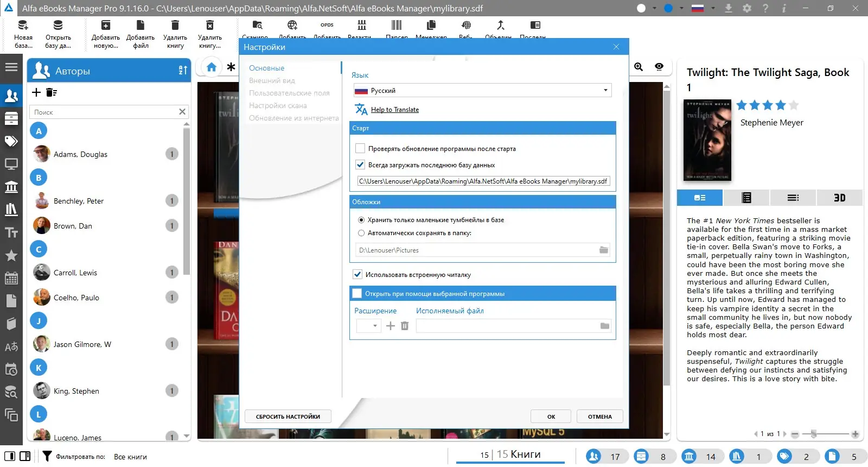
Task: Clear the author search with X
Action: tap(182, 112)
